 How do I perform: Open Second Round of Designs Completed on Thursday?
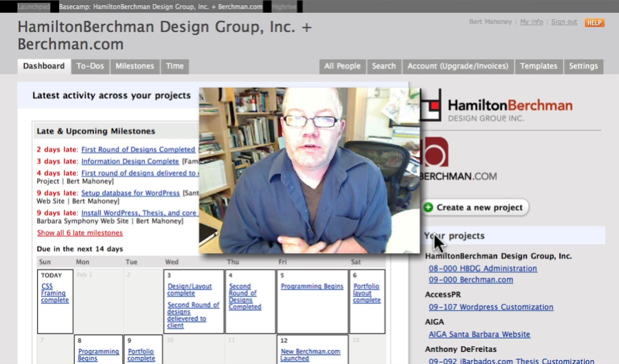coord(244,297)
